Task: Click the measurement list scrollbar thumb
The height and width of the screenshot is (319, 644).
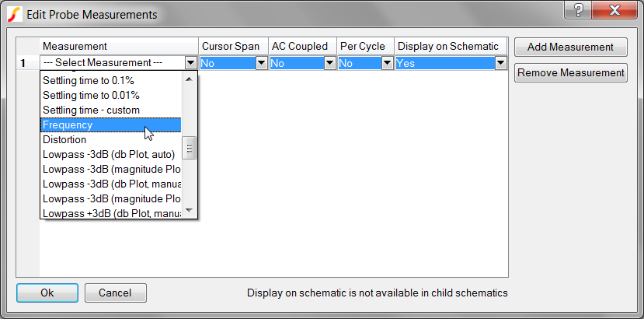Action: click(x=189, y=147)
